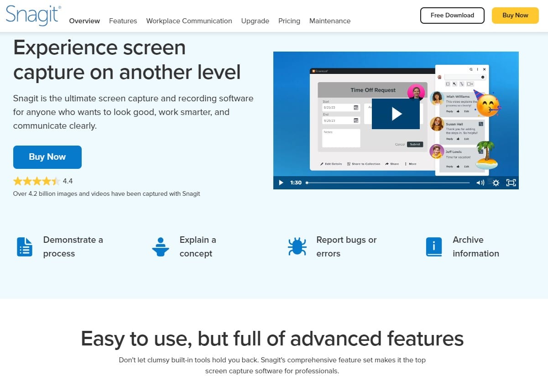The width and height of the screenshot is (548, 392).
Task: Click the video progress bar
Action: [388, 183]
